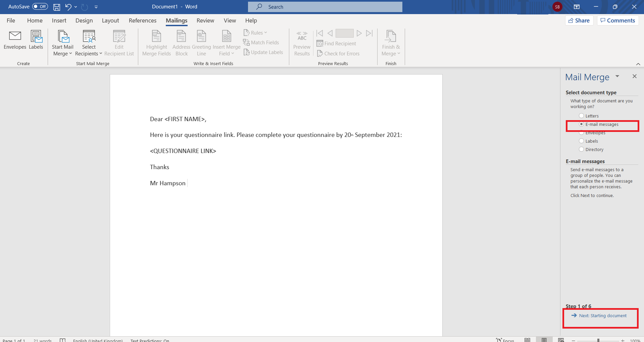
Task: Click the zoom slider handle
Action: 598,340
